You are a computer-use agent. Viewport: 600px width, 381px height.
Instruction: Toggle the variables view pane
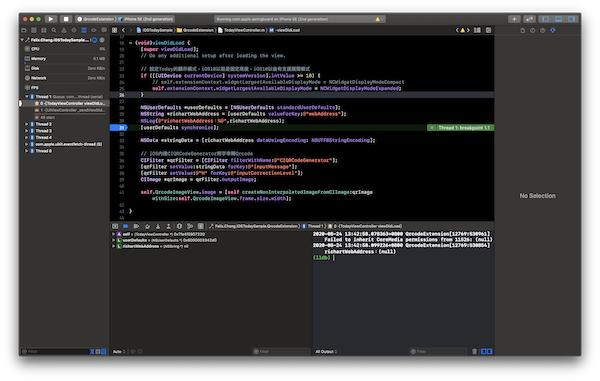pyautogui.click(x=484, y=351)
